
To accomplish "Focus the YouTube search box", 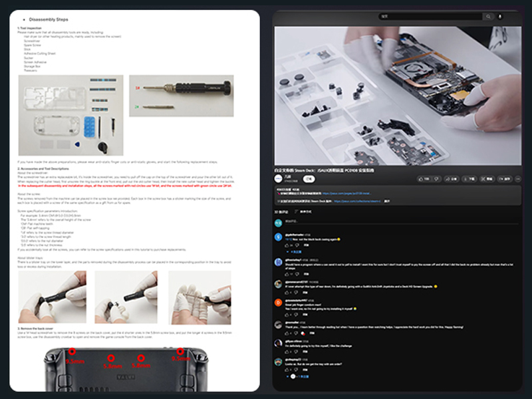I will [x=430, y=16].
